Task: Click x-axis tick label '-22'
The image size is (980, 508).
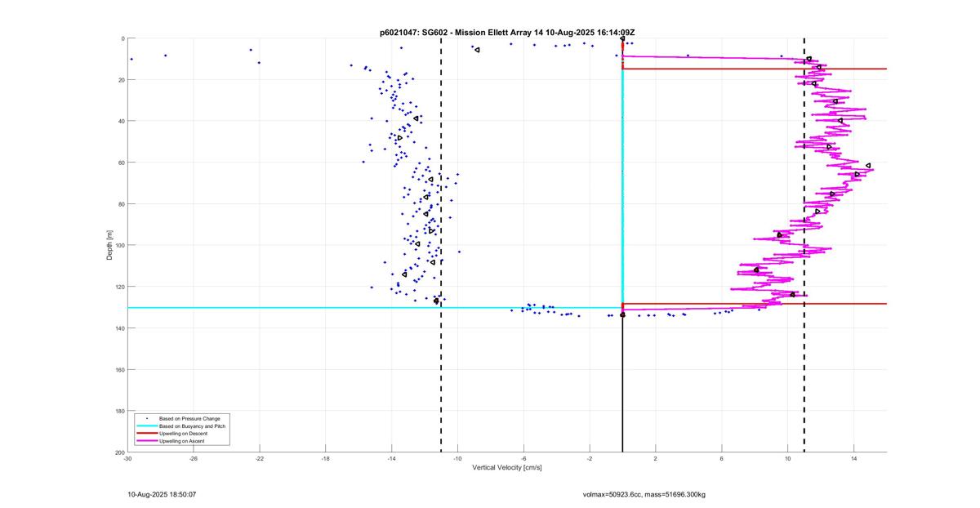Action: click(260, 458)
